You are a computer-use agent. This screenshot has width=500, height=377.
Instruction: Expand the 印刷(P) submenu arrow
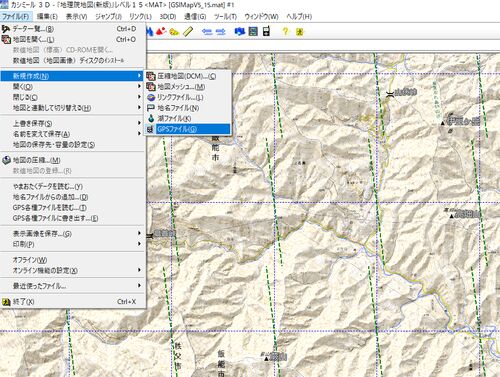pyautogui.click(x=139, y=244)
